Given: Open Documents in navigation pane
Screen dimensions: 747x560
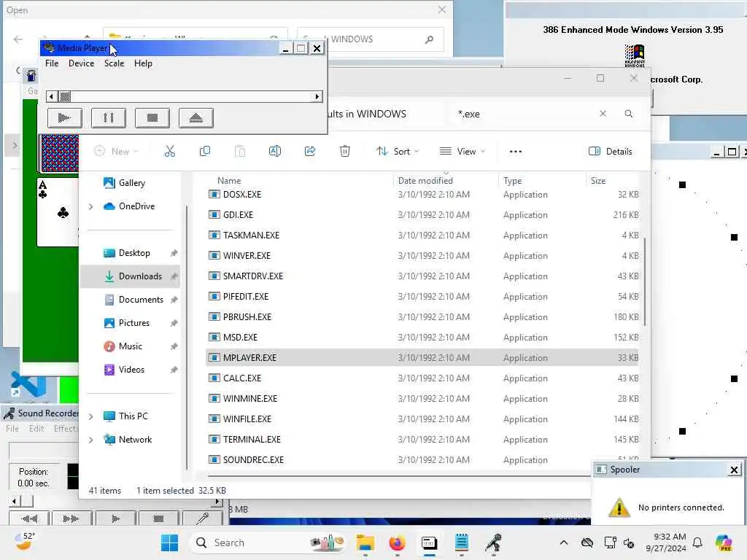Looking at the screenshot, I should click(141, 300).
